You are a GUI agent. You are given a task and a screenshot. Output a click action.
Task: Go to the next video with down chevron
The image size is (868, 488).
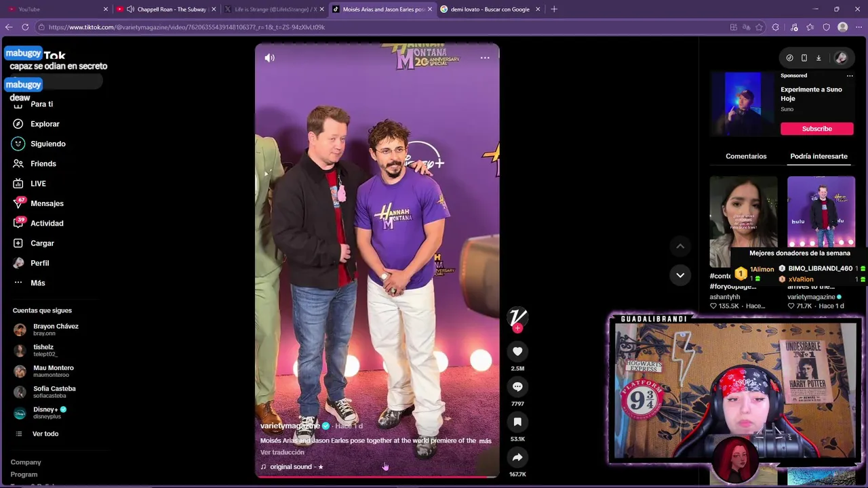680,275
